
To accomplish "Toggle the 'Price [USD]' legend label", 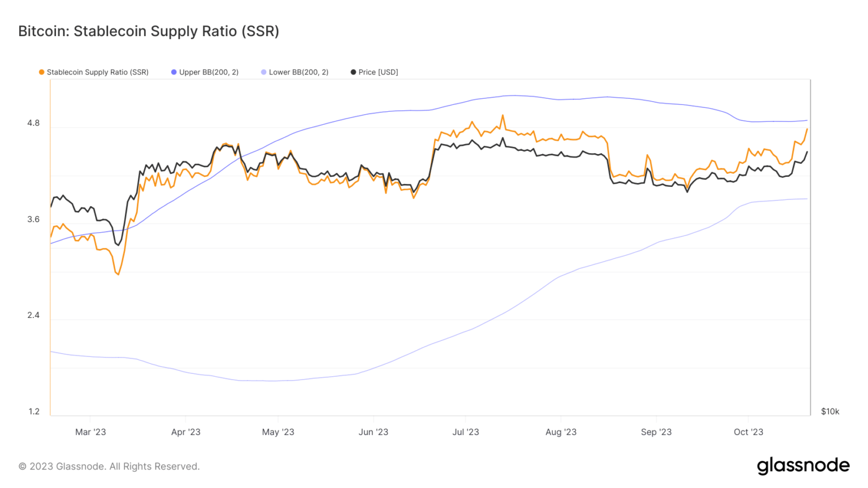I will 378,72.
